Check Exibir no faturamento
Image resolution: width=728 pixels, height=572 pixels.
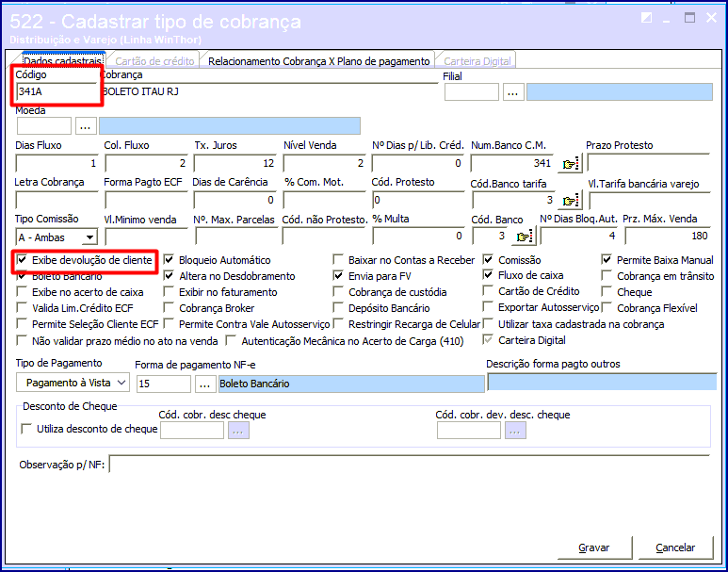(169, 292)
